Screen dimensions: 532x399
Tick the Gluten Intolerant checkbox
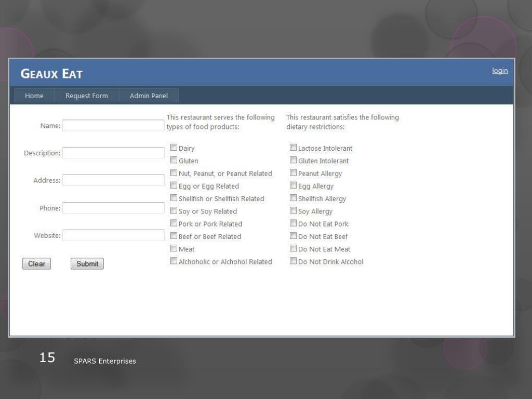click(293, 160)
